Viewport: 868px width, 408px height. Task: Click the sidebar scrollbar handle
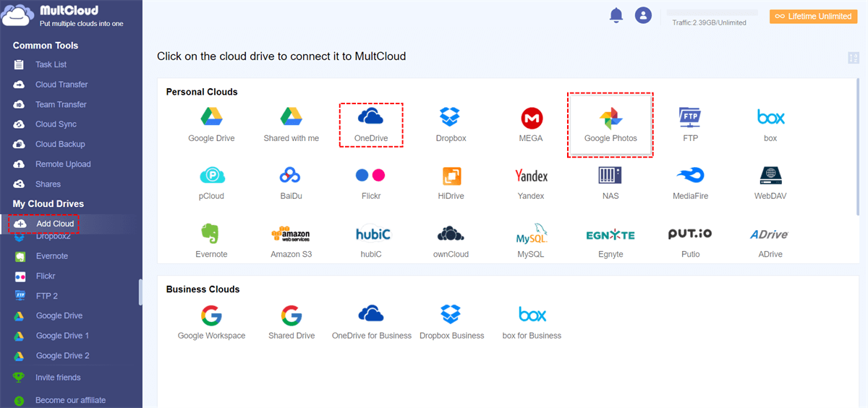point(140,293)
